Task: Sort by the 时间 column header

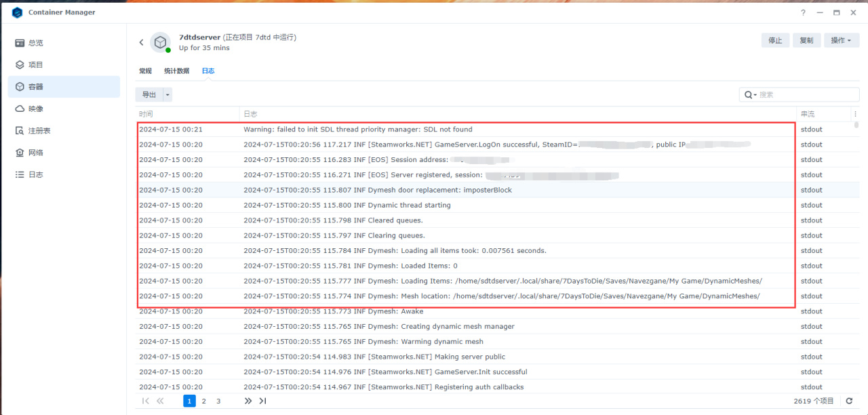Action: (187, 114)
